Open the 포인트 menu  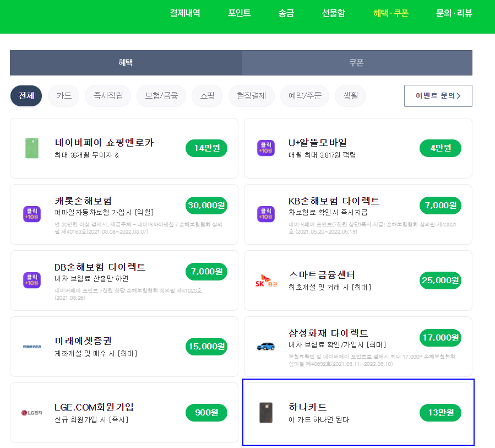(x=240, y=13)
